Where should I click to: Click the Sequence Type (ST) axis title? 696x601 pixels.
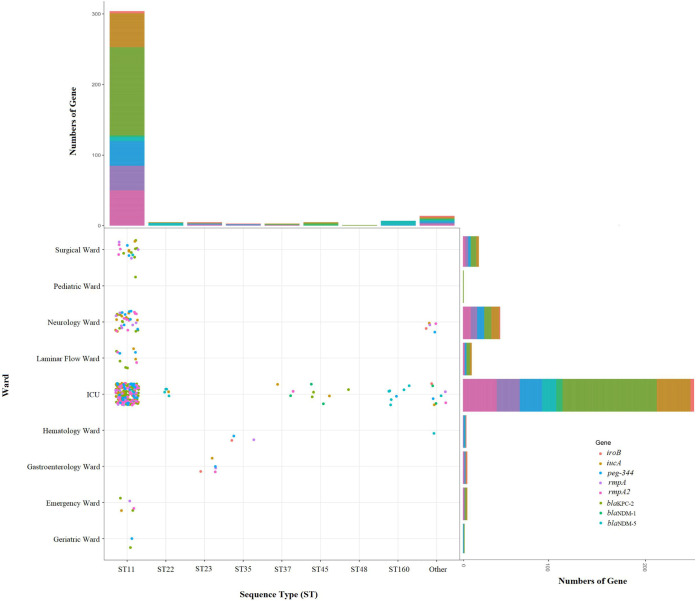click(x=279, y=594)
